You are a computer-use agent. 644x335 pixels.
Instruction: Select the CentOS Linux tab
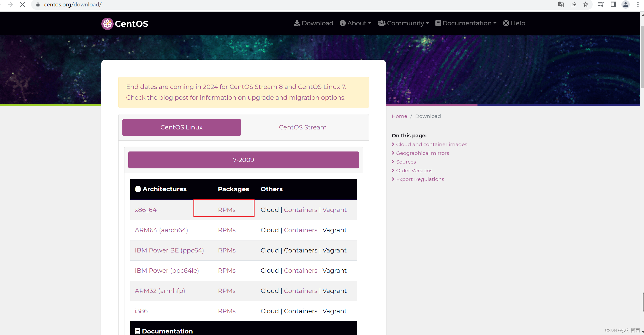tap(181, 127)
